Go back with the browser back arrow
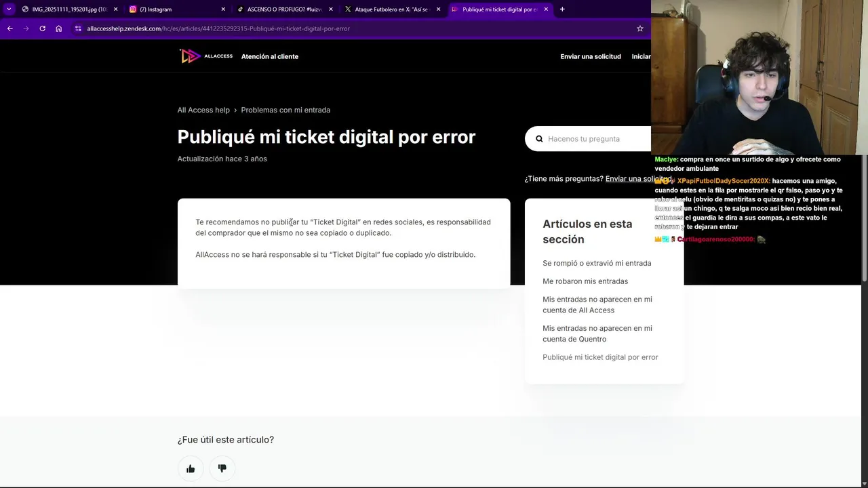This screenshot has height=488, width=868. 10,28
